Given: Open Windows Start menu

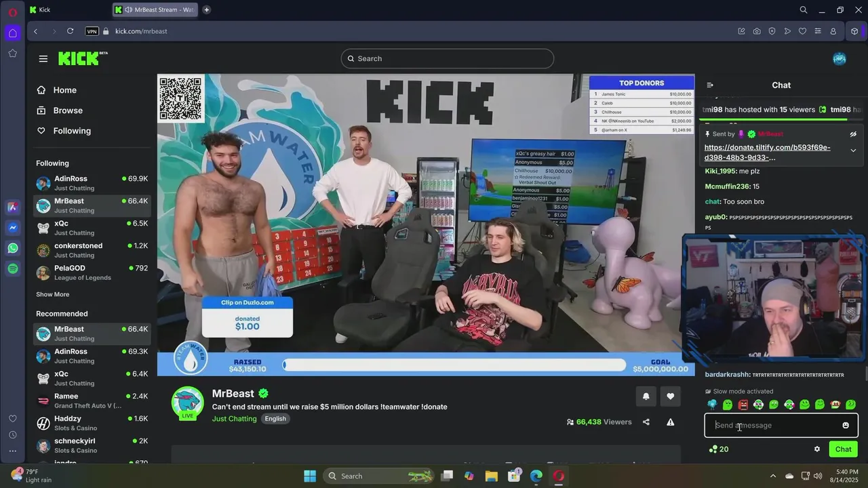Looking at the screenshot, I should 310,476.
